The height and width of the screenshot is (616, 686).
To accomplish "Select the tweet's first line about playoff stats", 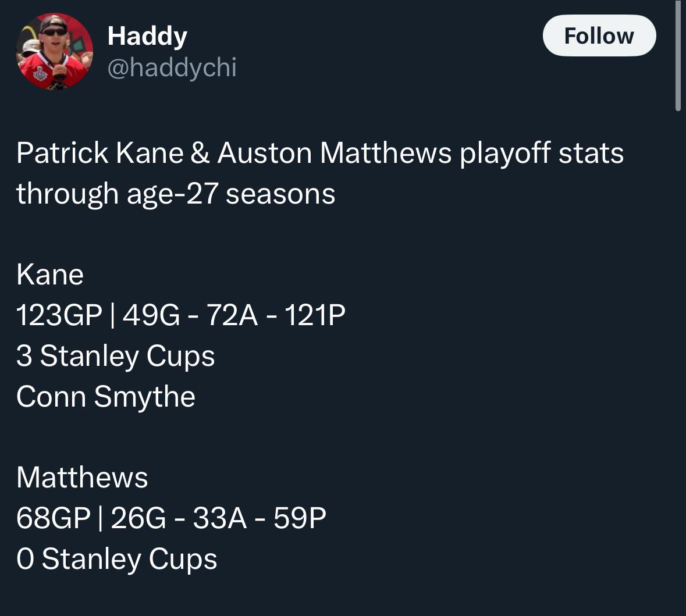I will [x=320, y=153].
